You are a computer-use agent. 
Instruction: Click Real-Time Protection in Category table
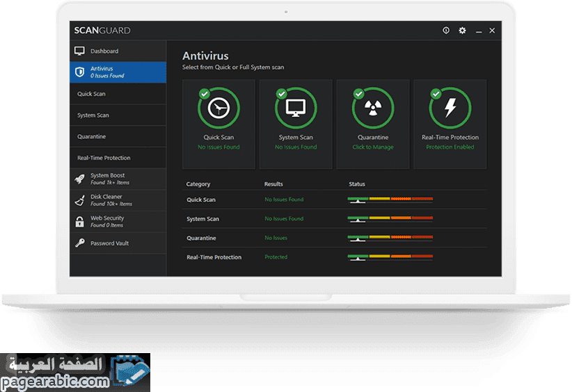tap(214, 257)
